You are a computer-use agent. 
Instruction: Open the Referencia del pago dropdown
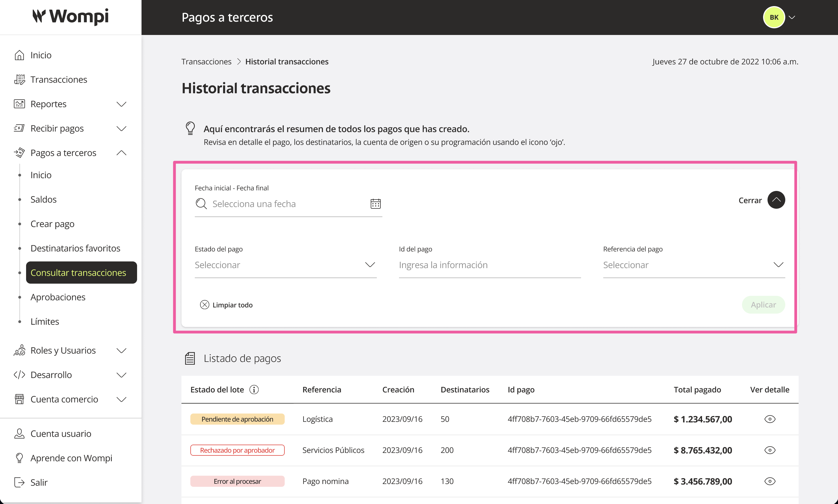[x=694, y=265]
